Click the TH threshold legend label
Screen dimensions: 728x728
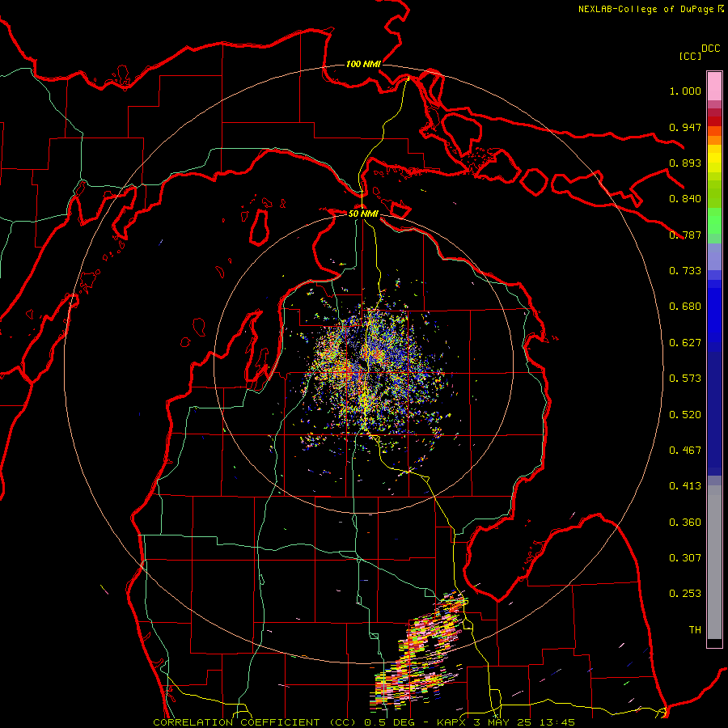(x=695, y=630)
